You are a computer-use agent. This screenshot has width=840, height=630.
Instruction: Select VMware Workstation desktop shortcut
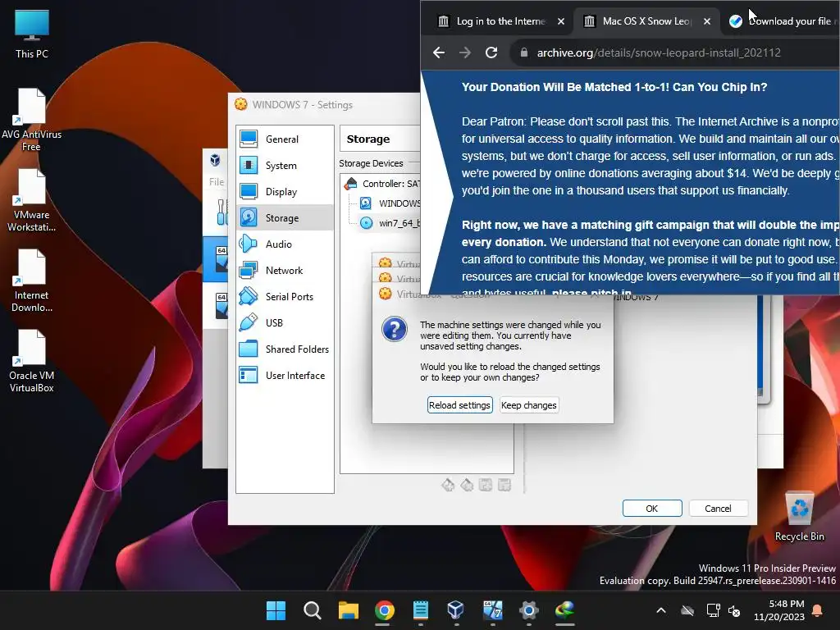pyautogui.click(x=32, y=200)
